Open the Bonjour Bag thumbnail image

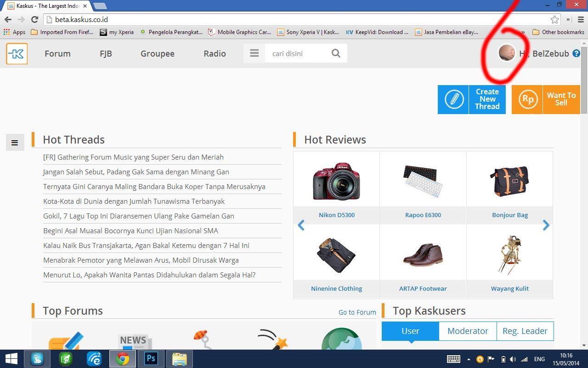pyautogui.click(x=509, y=181)
